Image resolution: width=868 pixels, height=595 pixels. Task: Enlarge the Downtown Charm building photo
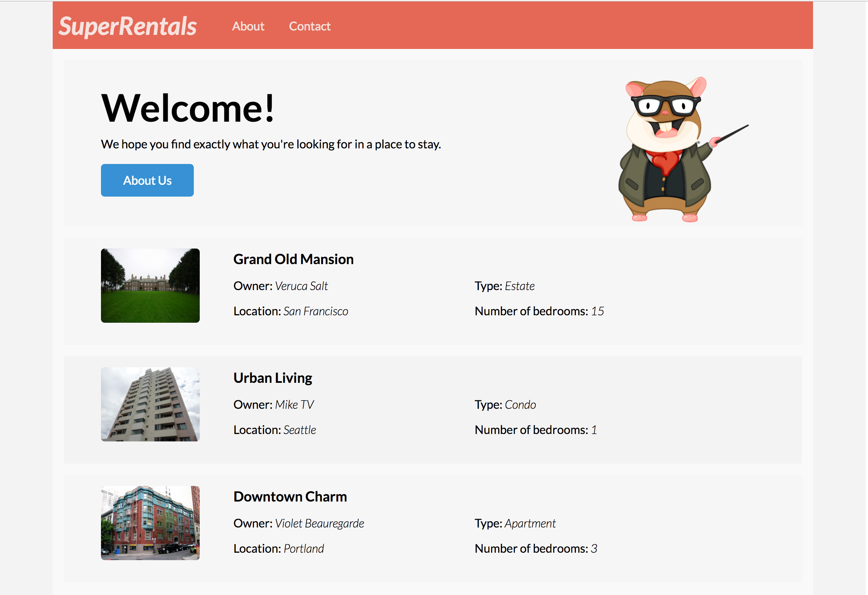(x=150, y=523)
